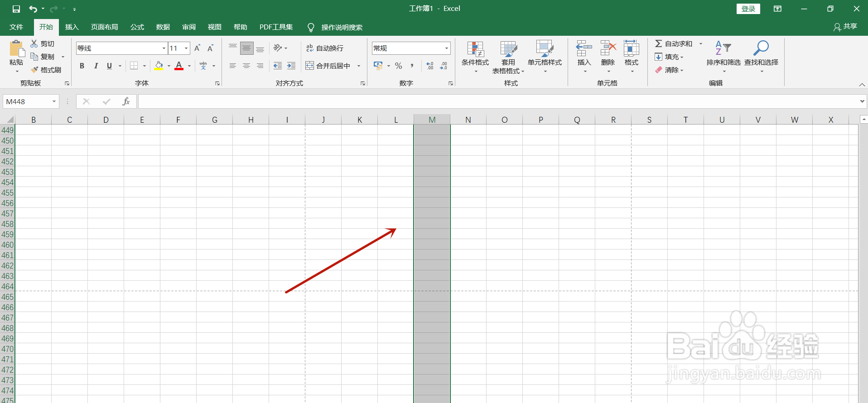Click the Paste clipboard icon

coord(16,49)
